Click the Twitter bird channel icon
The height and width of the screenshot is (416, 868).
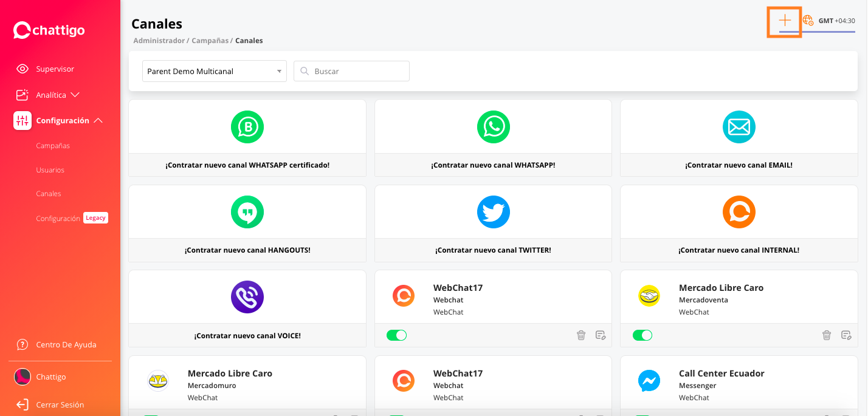point(493,212)
